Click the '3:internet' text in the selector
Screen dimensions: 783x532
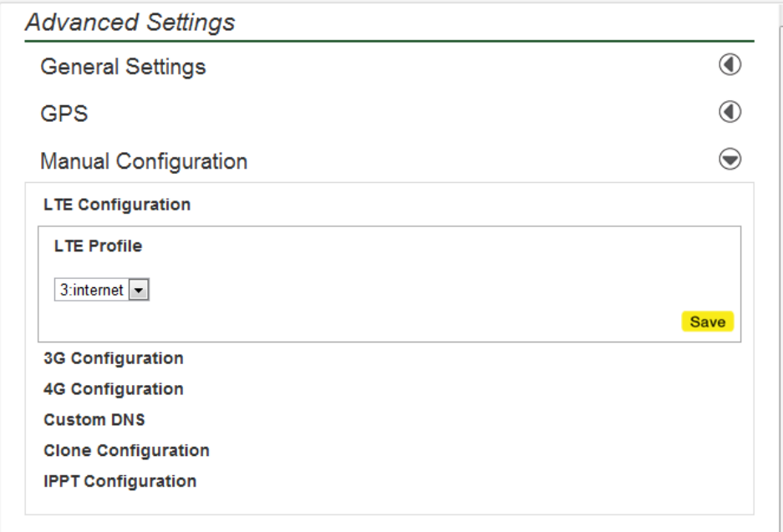point(91,291)
